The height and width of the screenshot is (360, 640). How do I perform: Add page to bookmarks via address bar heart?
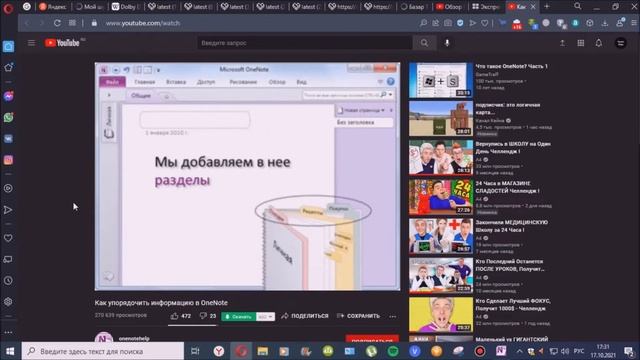point(484,23)
